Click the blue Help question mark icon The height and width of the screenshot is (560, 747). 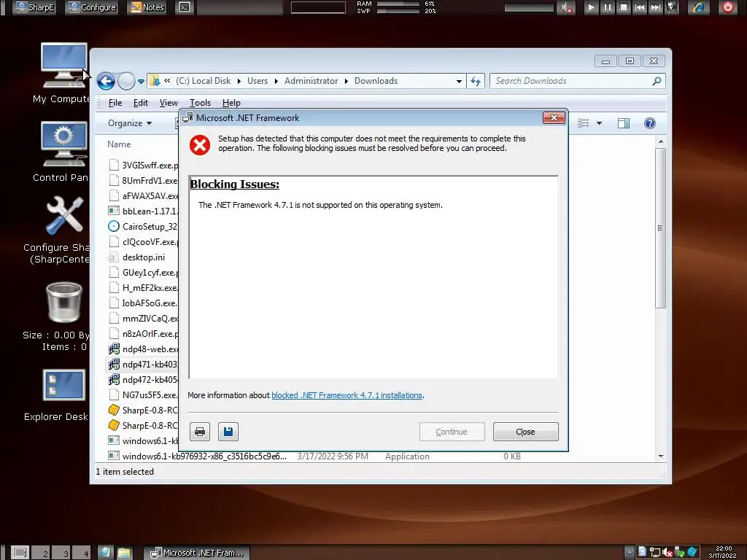(x=649, y=123)
